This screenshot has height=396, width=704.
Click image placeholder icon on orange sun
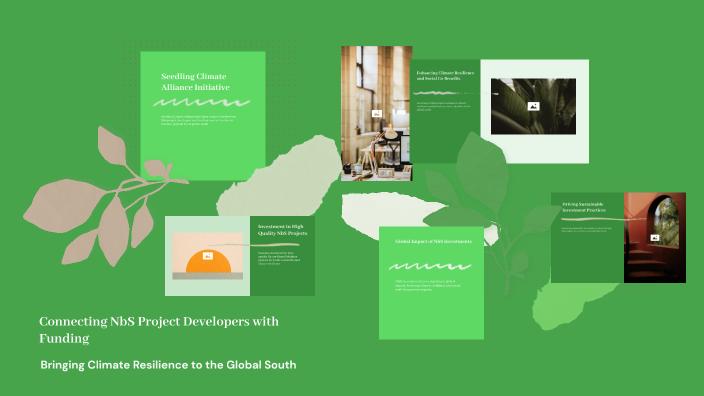[207, 256]
